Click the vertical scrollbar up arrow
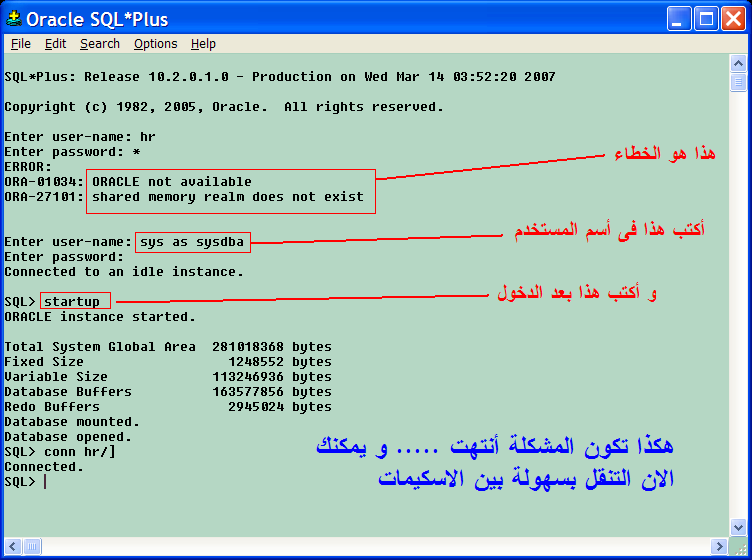 tap(737, 64)
